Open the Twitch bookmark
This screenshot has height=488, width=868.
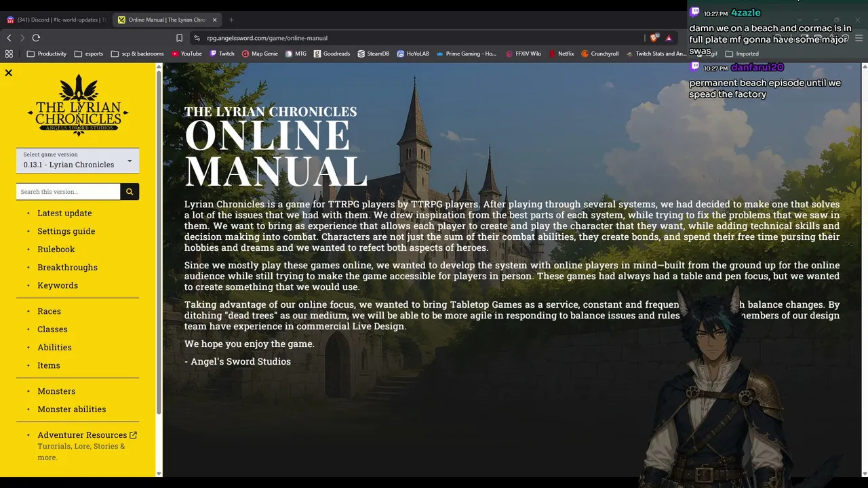222,54
